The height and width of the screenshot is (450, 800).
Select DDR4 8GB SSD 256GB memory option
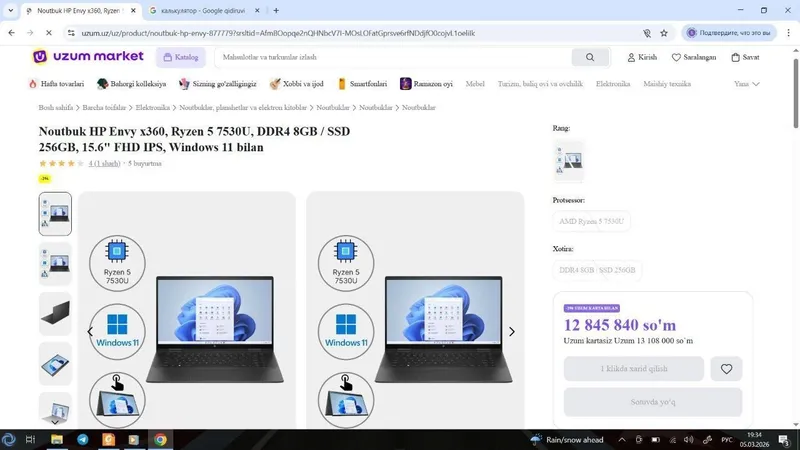pyautogui.click(x=597, y=270)
